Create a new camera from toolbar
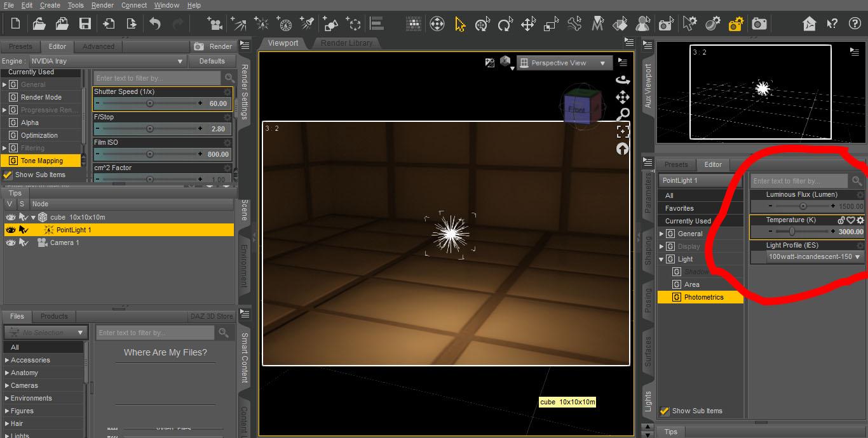 coord(215,24)
